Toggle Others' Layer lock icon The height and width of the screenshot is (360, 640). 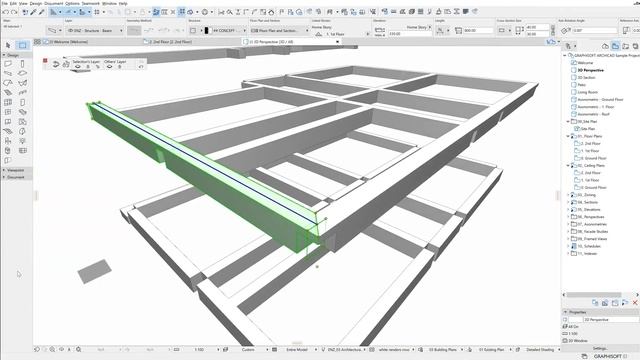coord(120,67)
